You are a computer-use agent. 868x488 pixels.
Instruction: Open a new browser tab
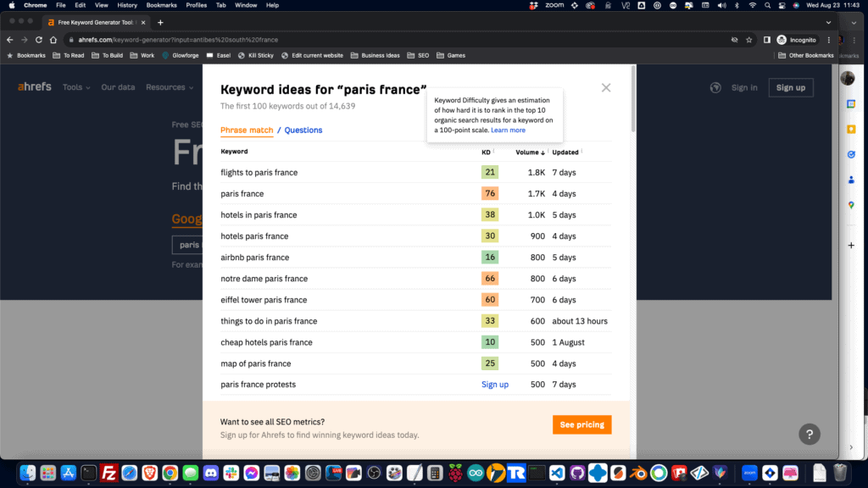(x=160, y=23)
